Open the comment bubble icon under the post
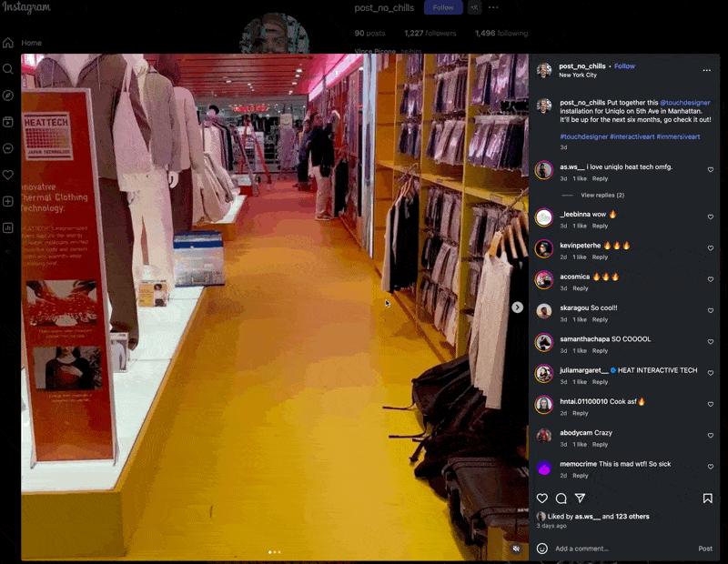This screenshot has width=728, height=564. click(561, 499)
